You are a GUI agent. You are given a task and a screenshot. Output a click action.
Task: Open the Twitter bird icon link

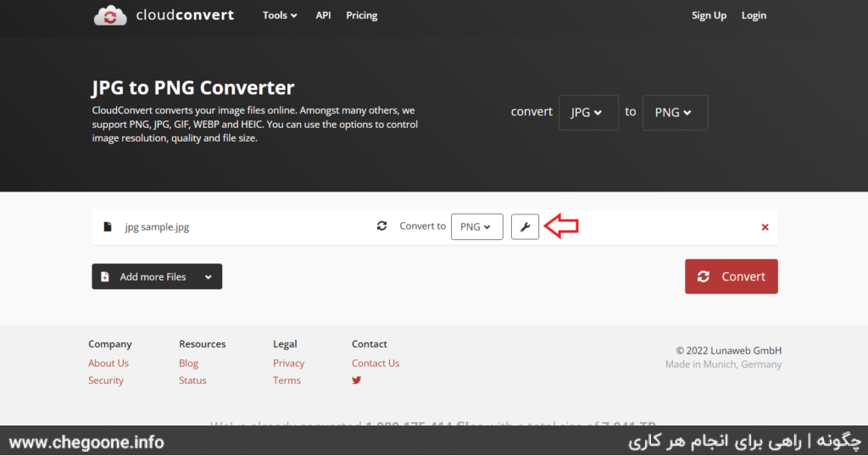[357, 381]
